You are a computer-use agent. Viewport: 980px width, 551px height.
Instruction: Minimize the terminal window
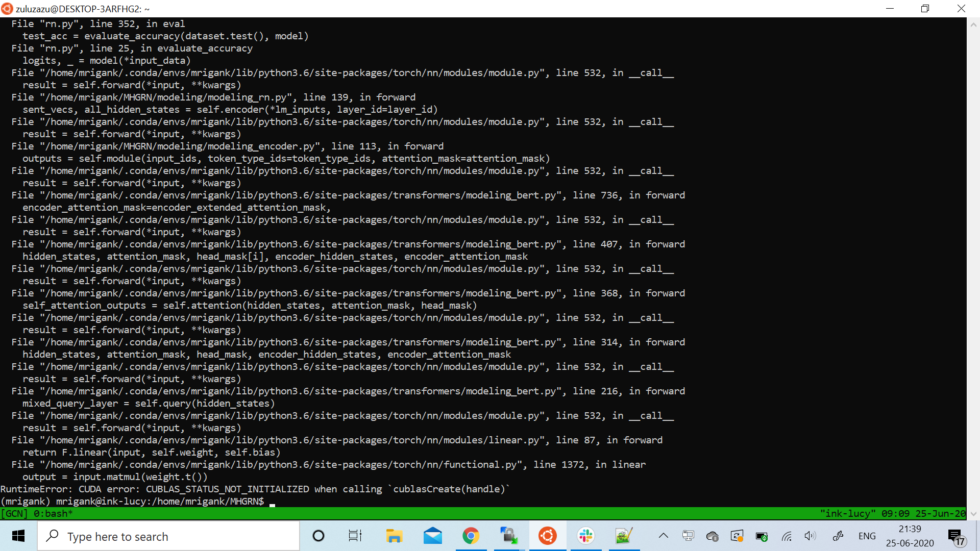click(x=890, y=9)
